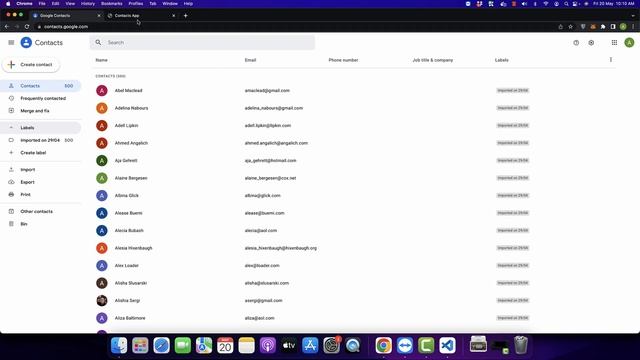
Task: Open the Profiles menu
Action: 136,3
